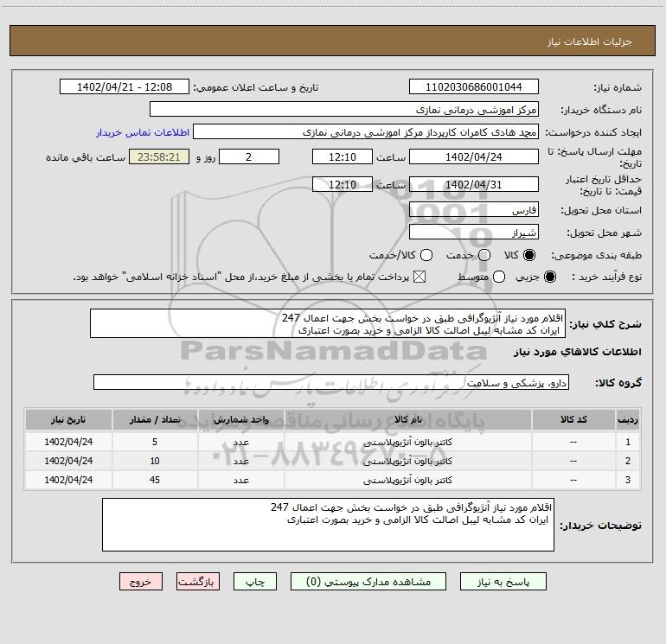Image resolution: width=666 pixels, height=644 pixels.
Task: Select the خدمت radio button
Action: tap(484, 255)
